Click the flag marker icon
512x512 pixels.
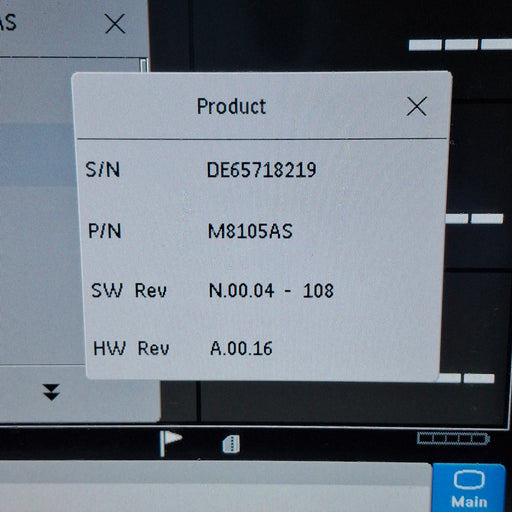(171, 443)
